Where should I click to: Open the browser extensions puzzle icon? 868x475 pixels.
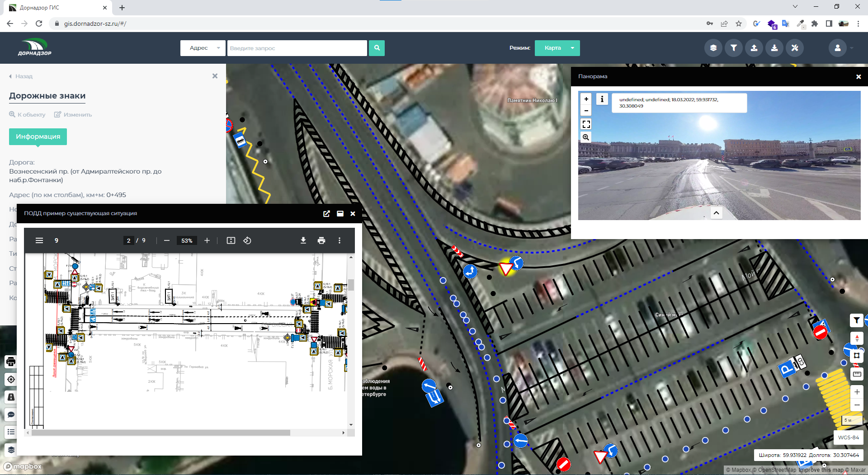tap(815, 24)
